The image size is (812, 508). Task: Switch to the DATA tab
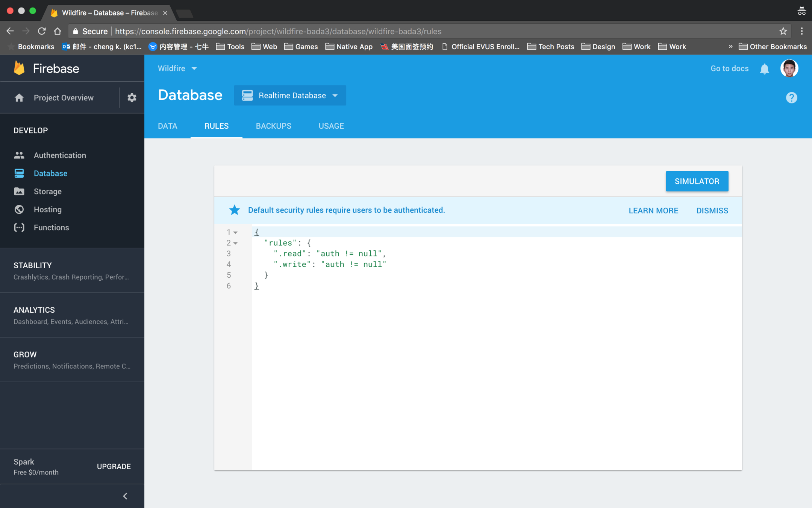(x=167, y=126)
